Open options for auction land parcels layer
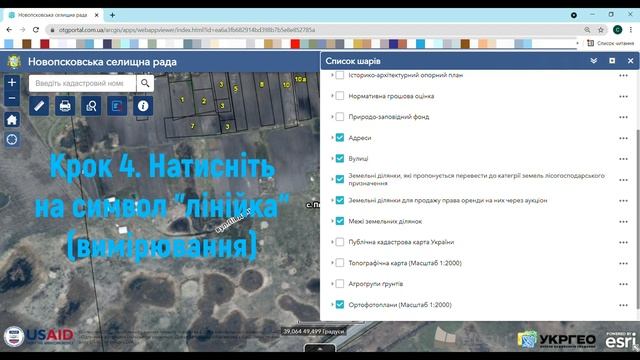Image resolution: width=640 pixels, height=360 pixels. coord(623,201)
